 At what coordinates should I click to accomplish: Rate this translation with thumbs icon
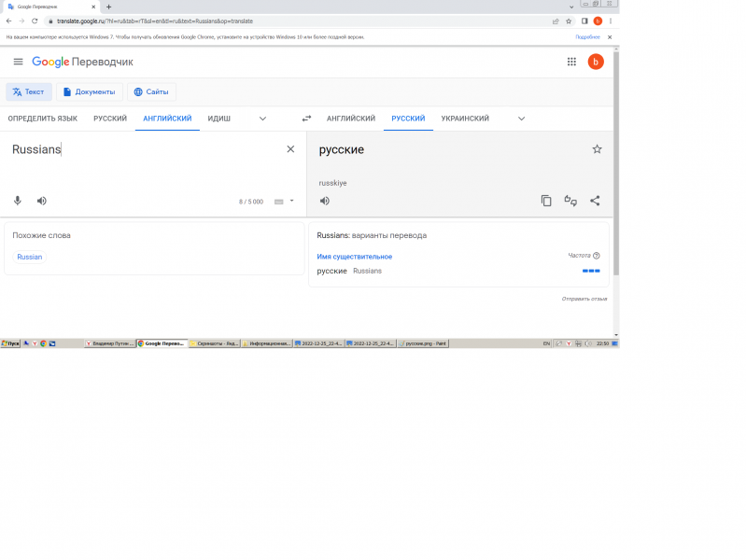pos(570,201)
